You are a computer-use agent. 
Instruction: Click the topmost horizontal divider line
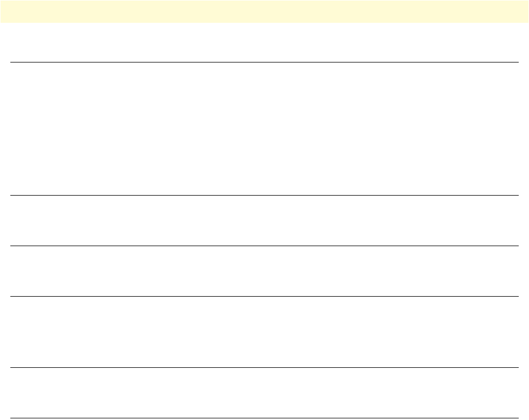pyautogui.click(x=264, y=62)
